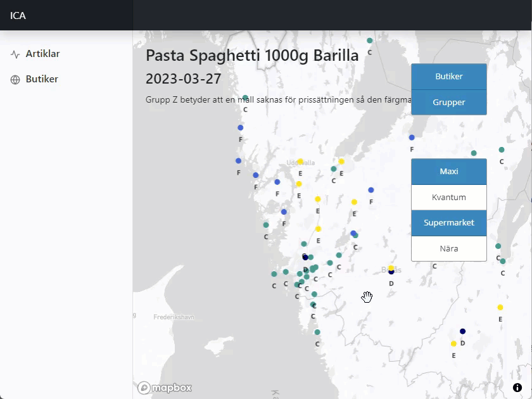Disable the Maxi store filter
Viewport: 532px width, 399px height.
coord(448,171)
